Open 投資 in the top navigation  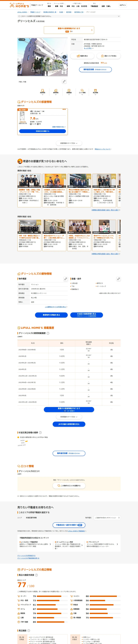click(x=103, y=6)
